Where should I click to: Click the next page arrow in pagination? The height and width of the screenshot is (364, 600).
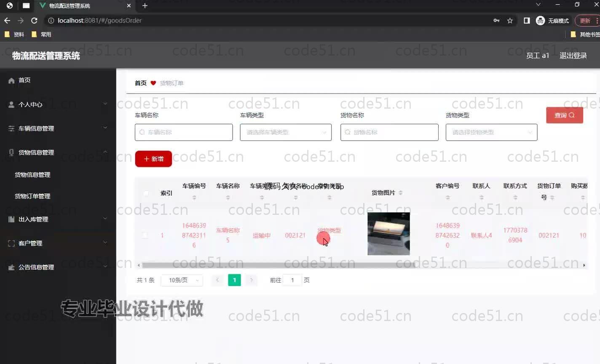pyautogui.click(x=252, y=280)
